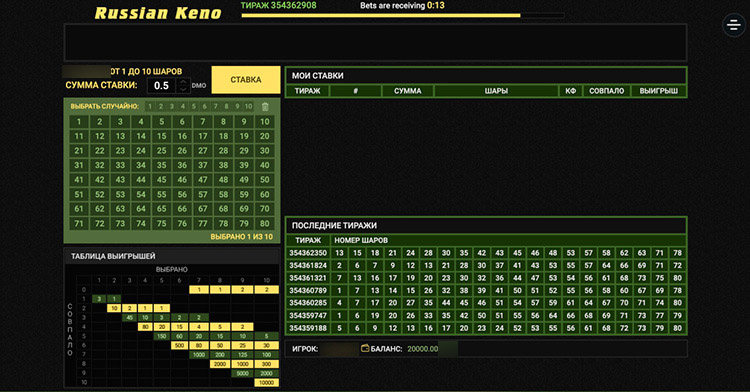Screen dimensions: 750x392
Task: Select draw 354362350 in ПОСЛЕДНИЕ ТИРАЖИ
Action: [x=308, y=253]
